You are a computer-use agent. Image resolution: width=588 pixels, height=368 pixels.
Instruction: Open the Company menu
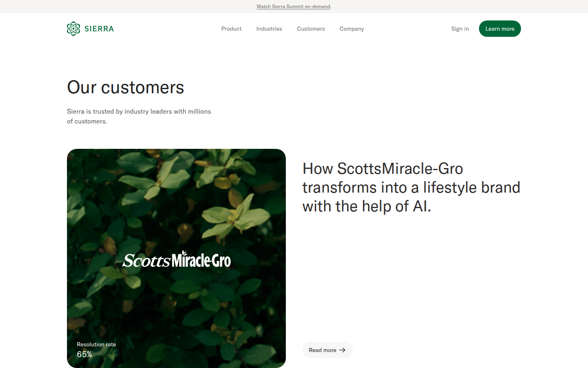tap(352, 29)
